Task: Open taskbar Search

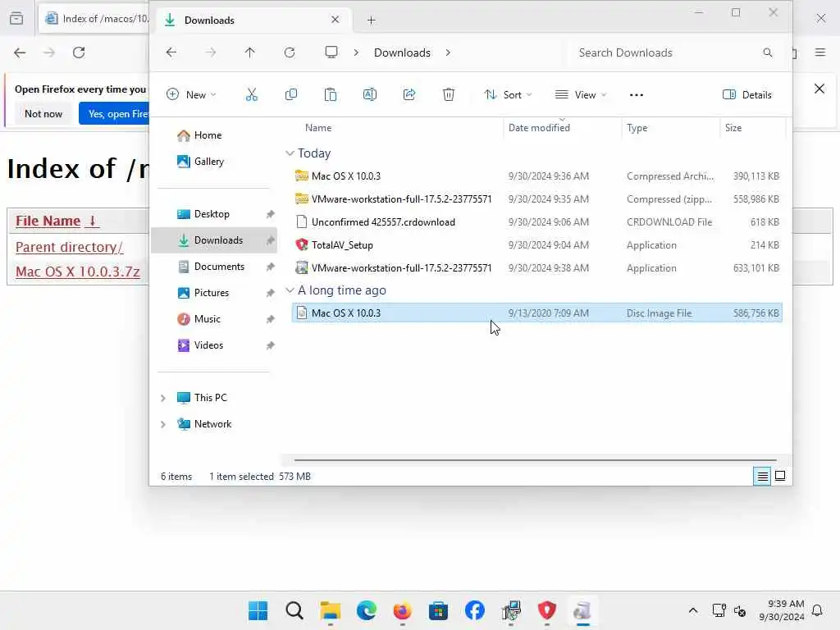Action: tap(294, 610)
